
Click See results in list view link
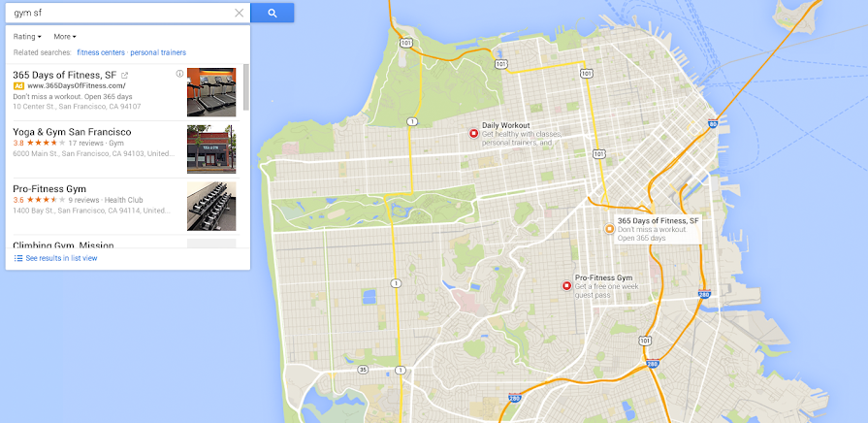point(61,259)
